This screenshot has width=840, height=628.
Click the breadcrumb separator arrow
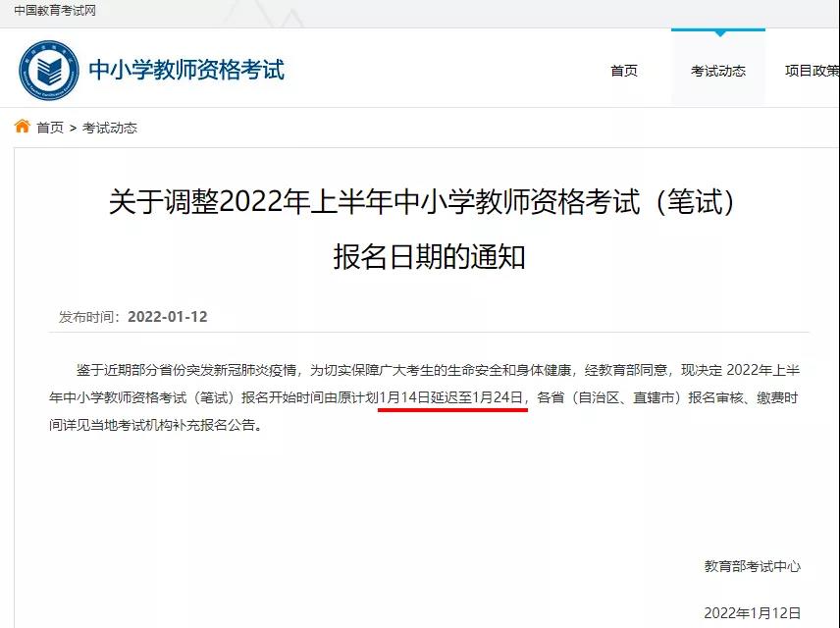73,129
